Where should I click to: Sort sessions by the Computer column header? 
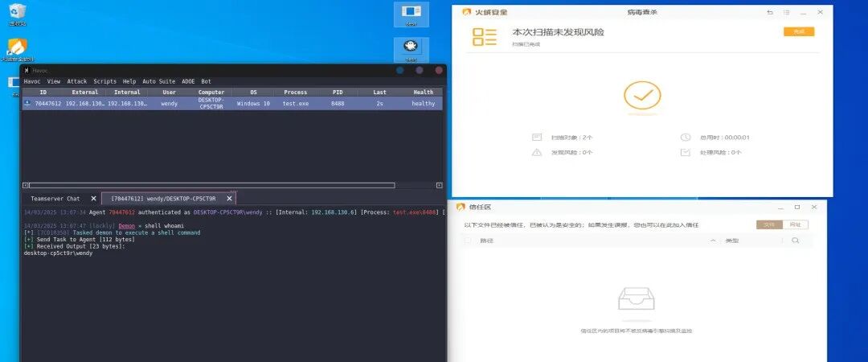pos(211,92)
